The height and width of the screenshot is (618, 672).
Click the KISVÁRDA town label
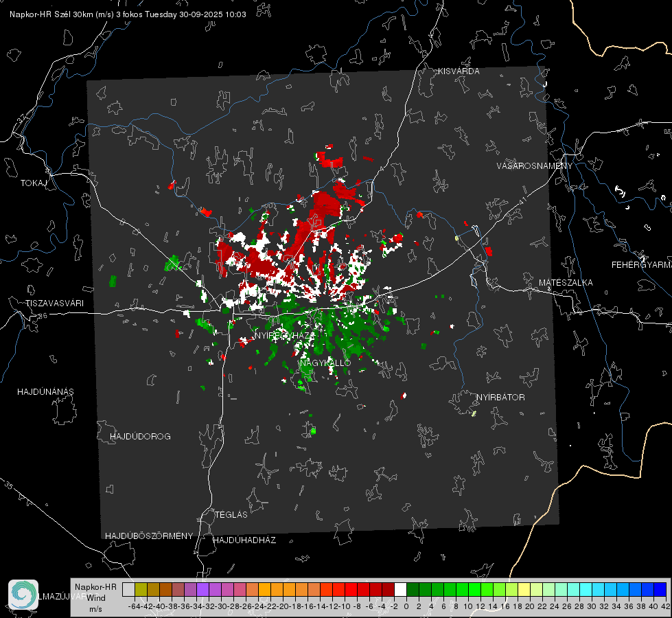pyautogui.click(x=459, y=71)
